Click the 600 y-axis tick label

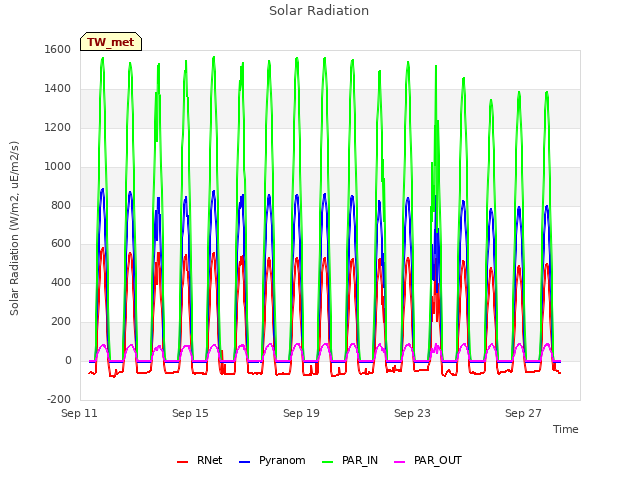[61, 244]
